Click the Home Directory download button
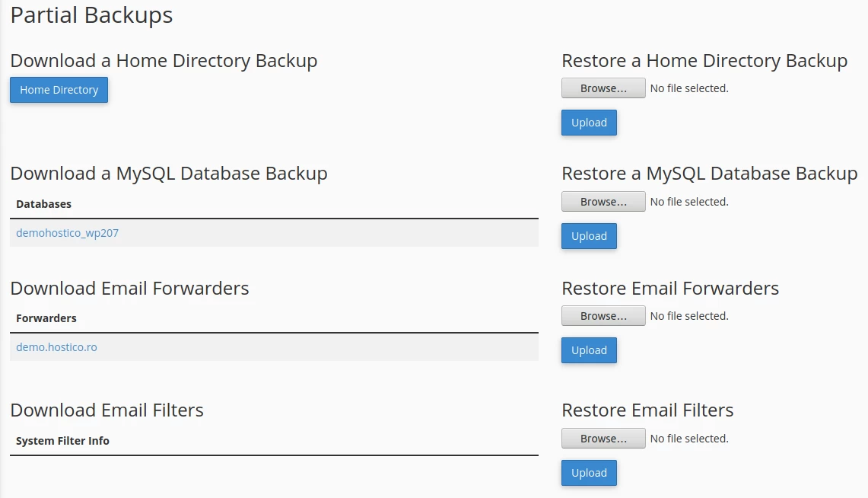 pyautogui.click(x=59, y=90)
